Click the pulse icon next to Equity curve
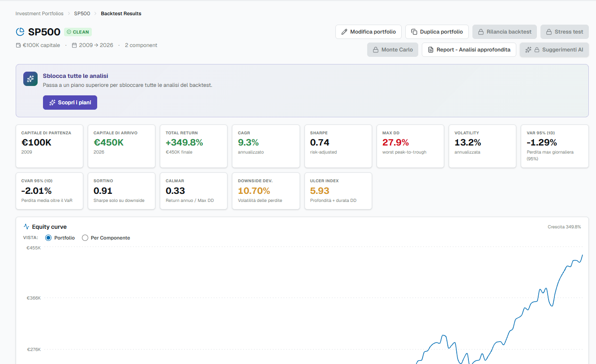The height and width of the screenshot is (364, 596). click(26, 227)
